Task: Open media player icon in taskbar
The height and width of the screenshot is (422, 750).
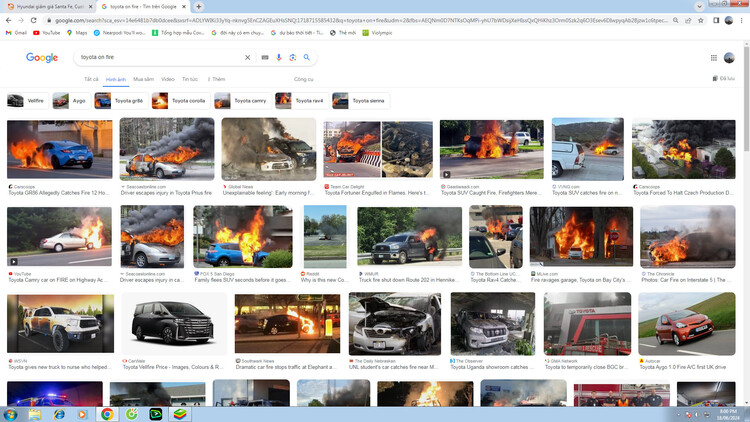Action: 82,414
